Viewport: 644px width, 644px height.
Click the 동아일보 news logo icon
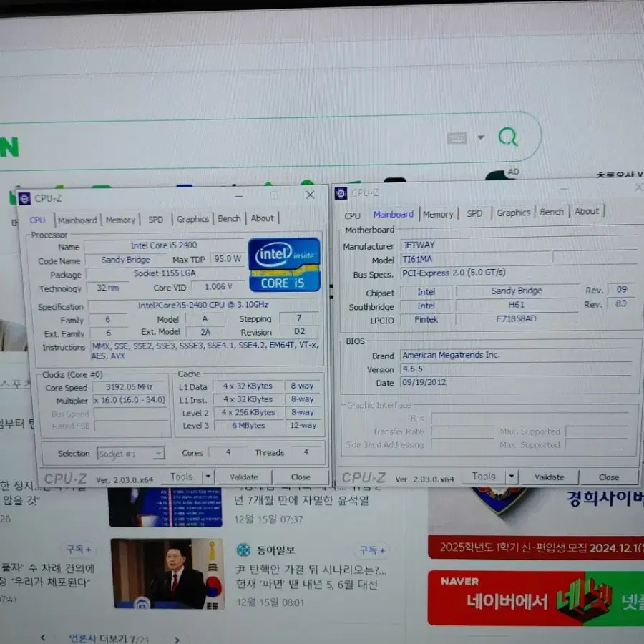[243, 550]
